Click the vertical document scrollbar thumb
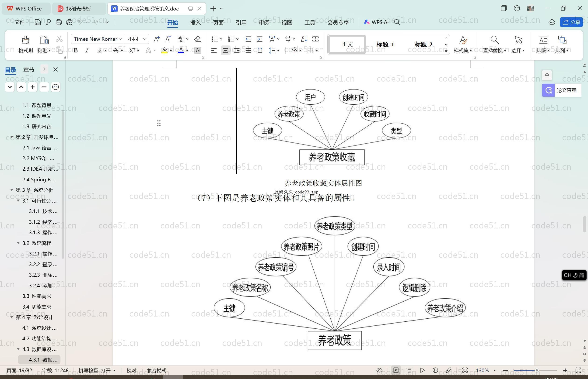588x379 pixels. [584, 224]
